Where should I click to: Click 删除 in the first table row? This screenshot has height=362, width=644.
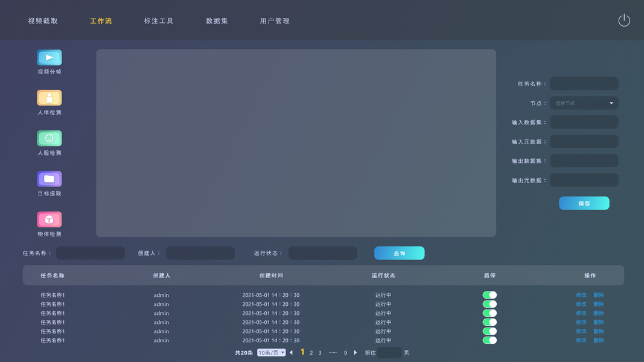[x=598, y=295]
